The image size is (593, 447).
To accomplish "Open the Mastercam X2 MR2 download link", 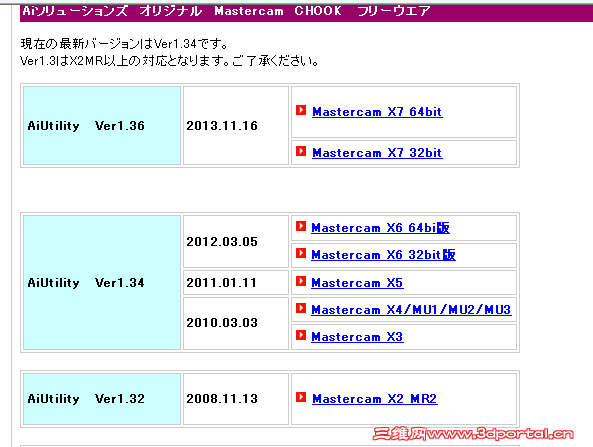I will 375,399.
